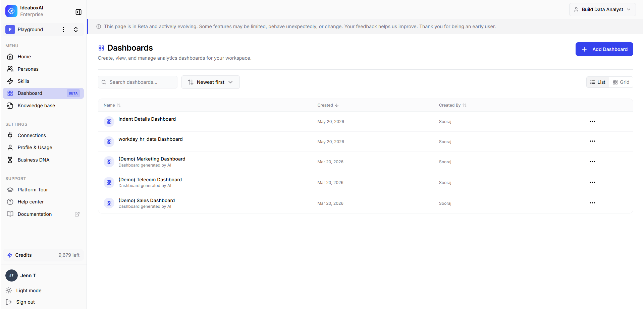Screen dimensions: 644x309
Task: Open Documentation link
Action: tap(43, 214)
